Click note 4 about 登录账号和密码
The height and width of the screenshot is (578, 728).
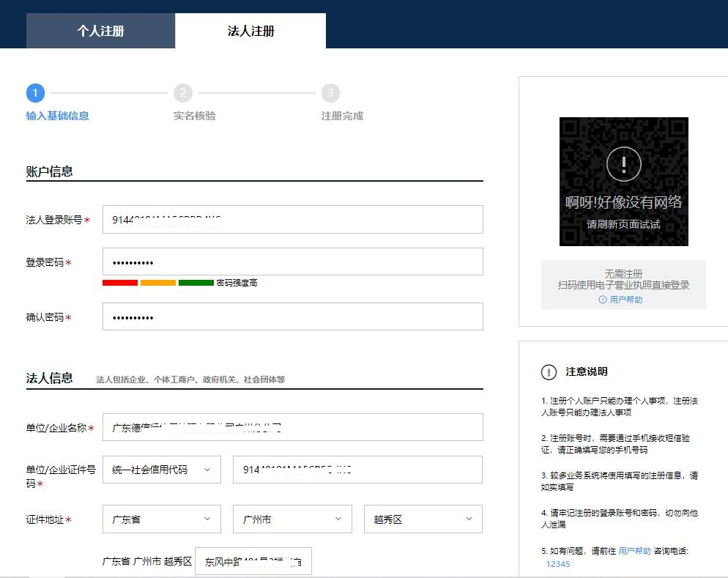620,519
